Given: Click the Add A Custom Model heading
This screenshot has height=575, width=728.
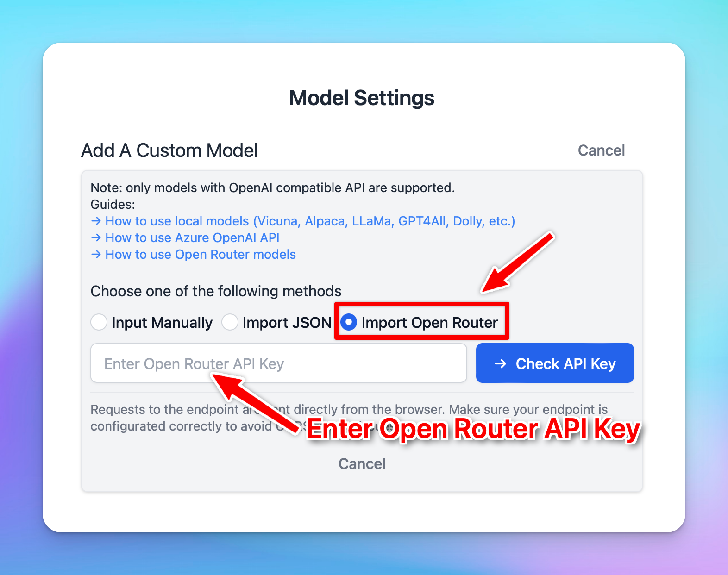Looking at the screenshot, I should [x=169, y=150].
